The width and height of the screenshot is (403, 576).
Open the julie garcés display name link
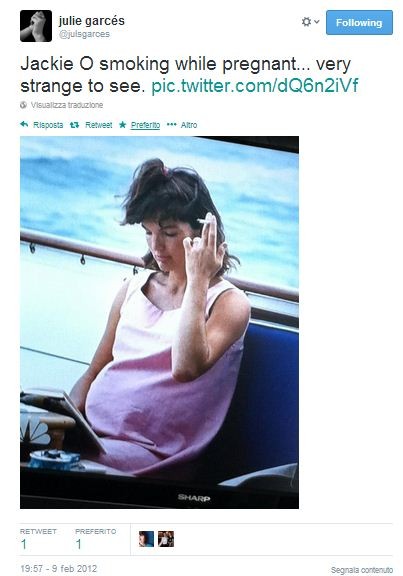tap(91, 21)
